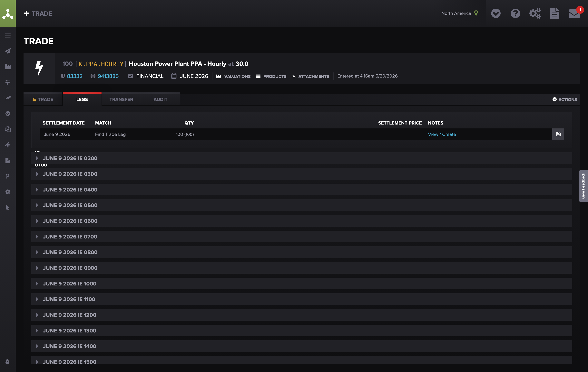
Task: Click the SETTLEMENT PRICE column header
Action: (400, 123)
